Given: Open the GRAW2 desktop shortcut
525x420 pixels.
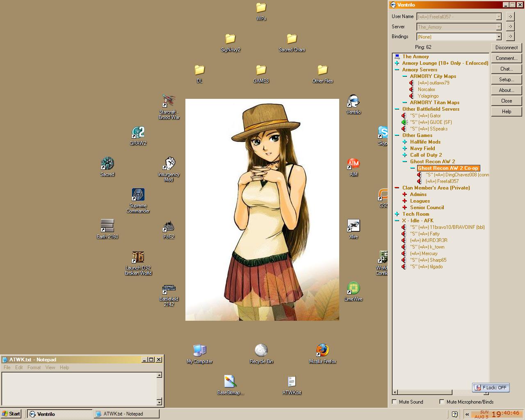Looking at the screenshot, I should 138,133.
